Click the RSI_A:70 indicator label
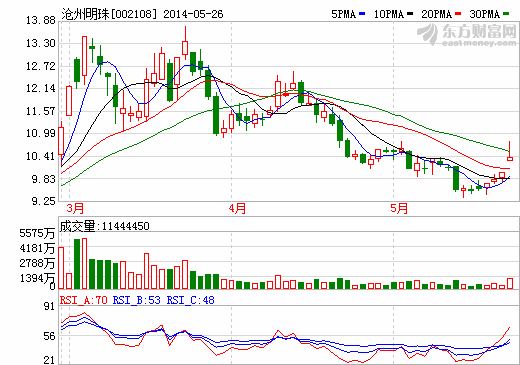Screen dimensions: 520x365 click(84, 300)
